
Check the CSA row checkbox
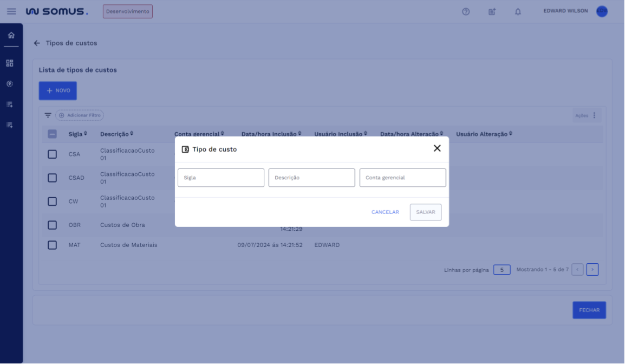(x=52, y=154)
